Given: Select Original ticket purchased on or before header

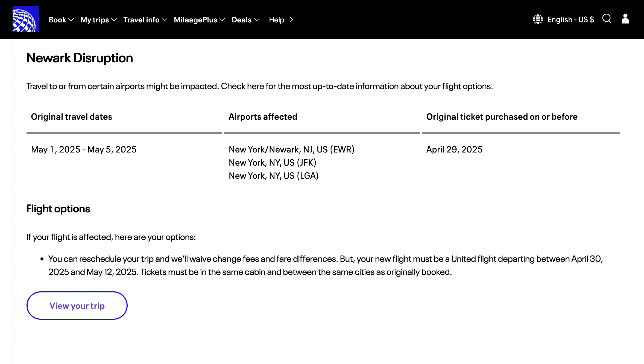Looking at the screenshot, I should tap(502, 117).
